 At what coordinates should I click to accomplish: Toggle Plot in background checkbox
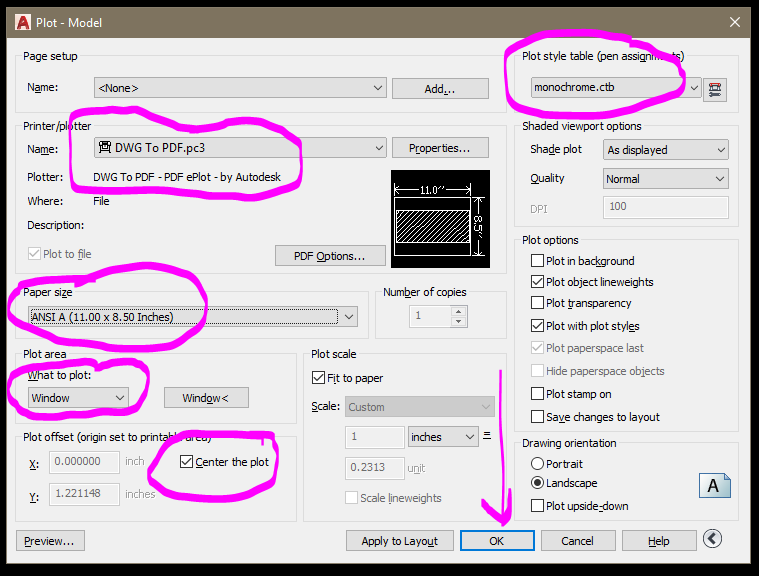537,261
